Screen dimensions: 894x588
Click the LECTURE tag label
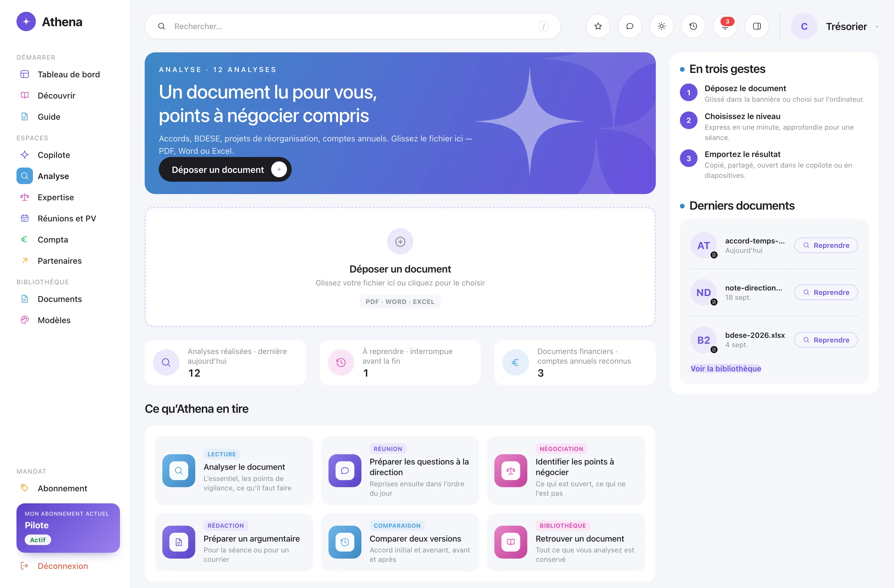222,454
